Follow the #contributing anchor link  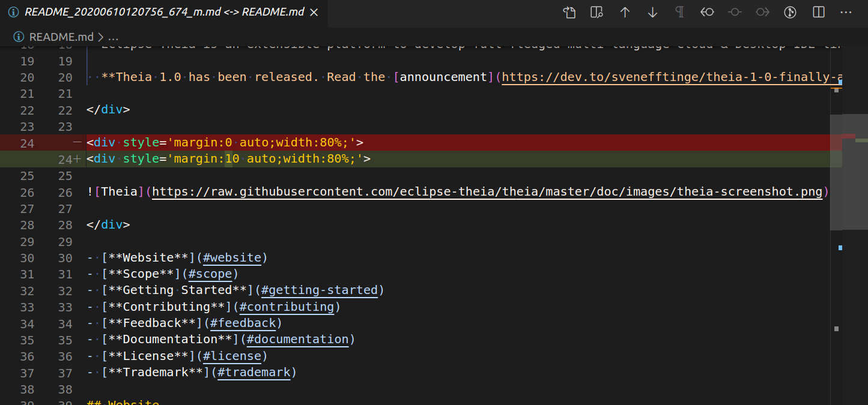pos(287,307)
